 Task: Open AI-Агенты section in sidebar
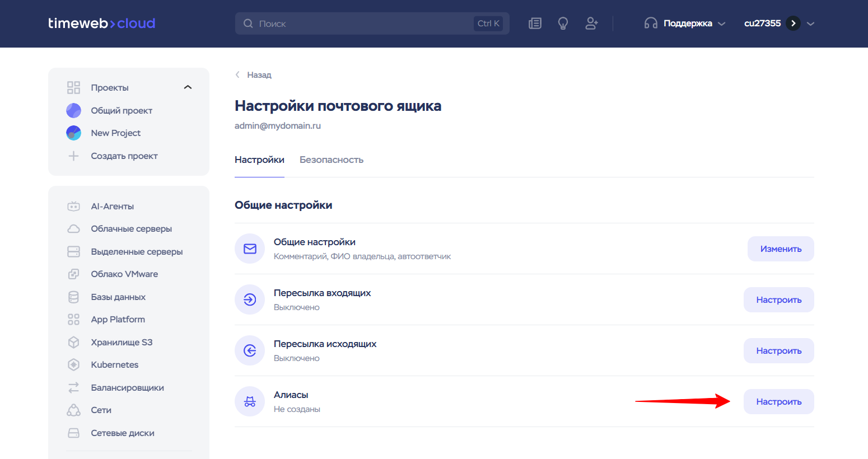point(112,206)
